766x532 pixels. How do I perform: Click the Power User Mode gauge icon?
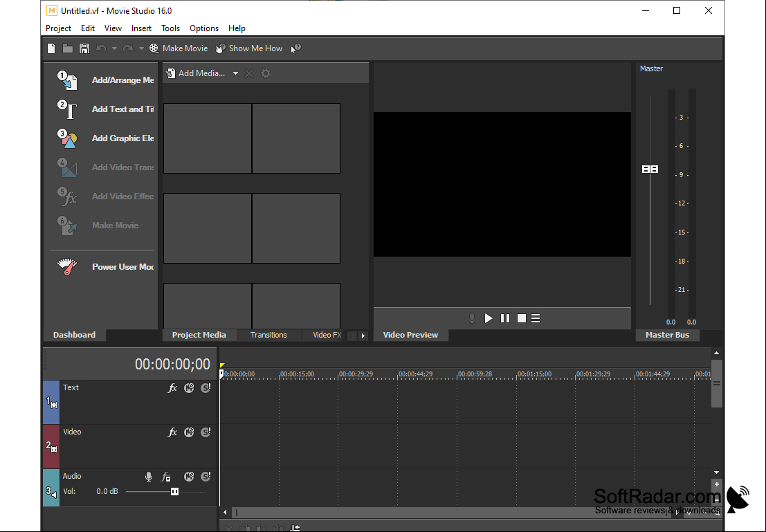click(67, 267)
